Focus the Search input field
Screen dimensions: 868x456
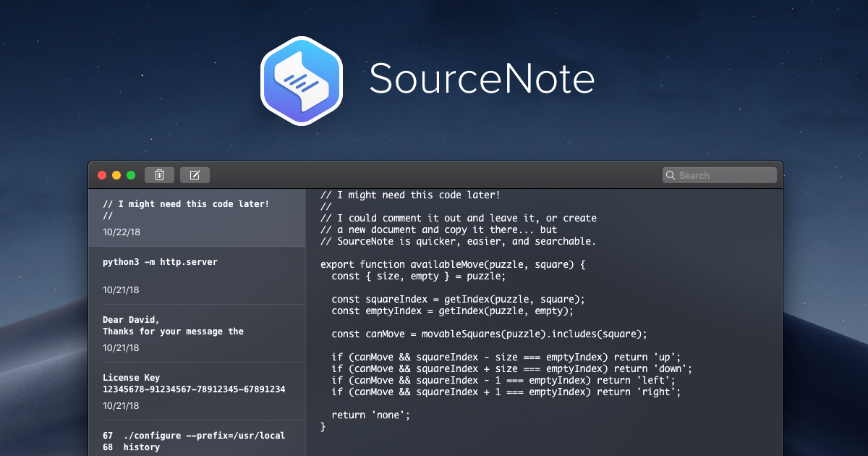point(720,175)
